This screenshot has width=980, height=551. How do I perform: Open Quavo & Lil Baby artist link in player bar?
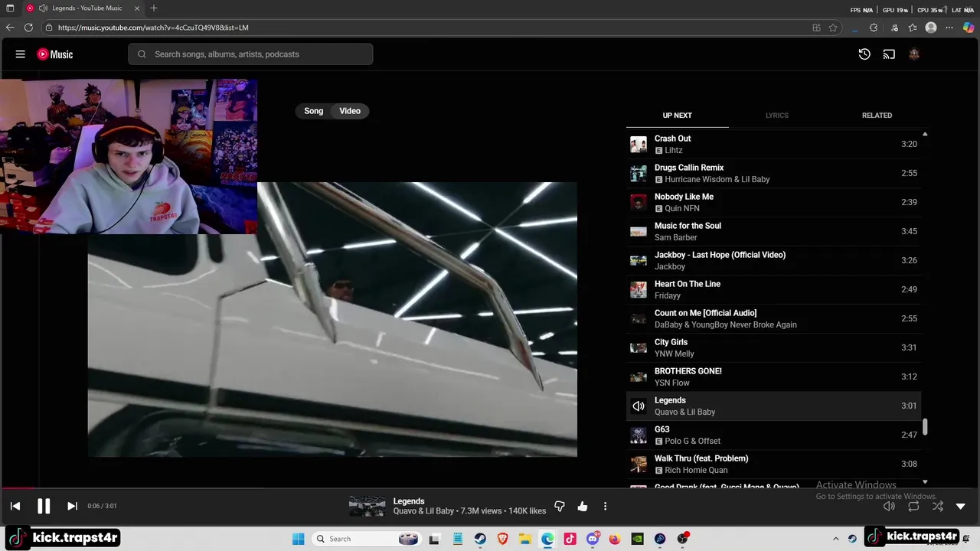coord(423,511)
